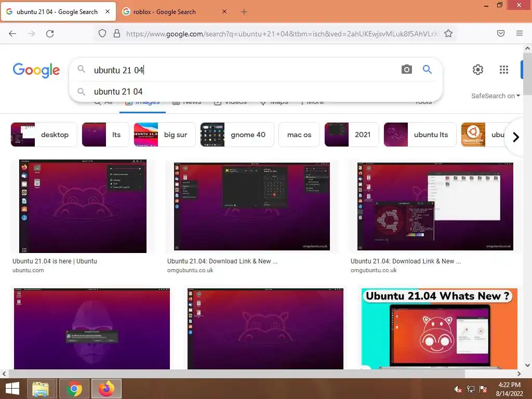This screenshot has width=532, height=399.
Task: Open the Firefox hamburger menu
Action: 520,33
